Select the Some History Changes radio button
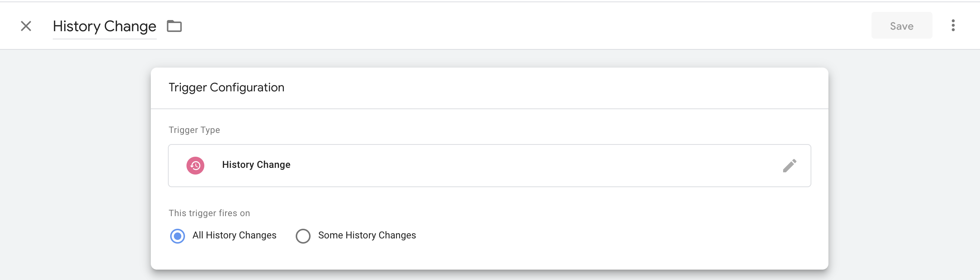980x280 pixels. (303, 236)
